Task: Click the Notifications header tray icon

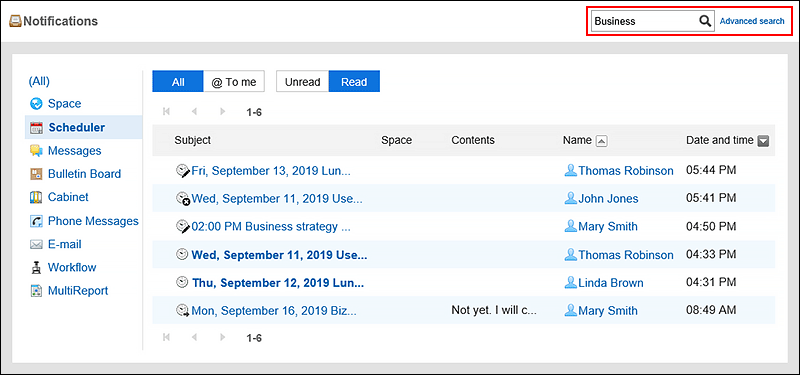Action: (x=15, y=21)
